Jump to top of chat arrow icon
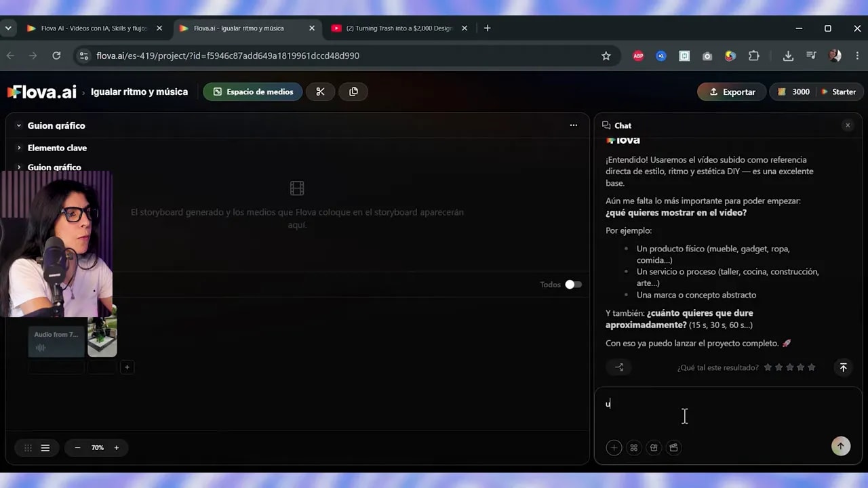This screenshot has height=488, width=868. tap(844, 367)
